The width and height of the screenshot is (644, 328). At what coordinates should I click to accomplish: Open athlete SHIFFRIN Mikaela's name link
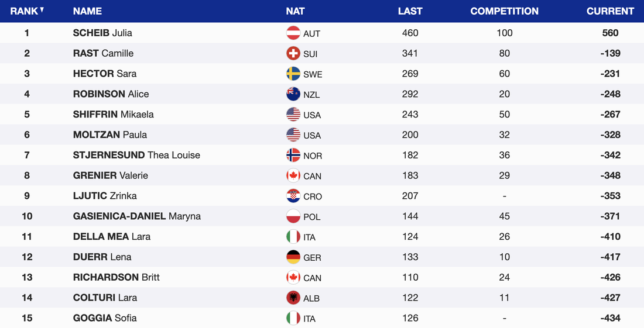coord(113,114)
